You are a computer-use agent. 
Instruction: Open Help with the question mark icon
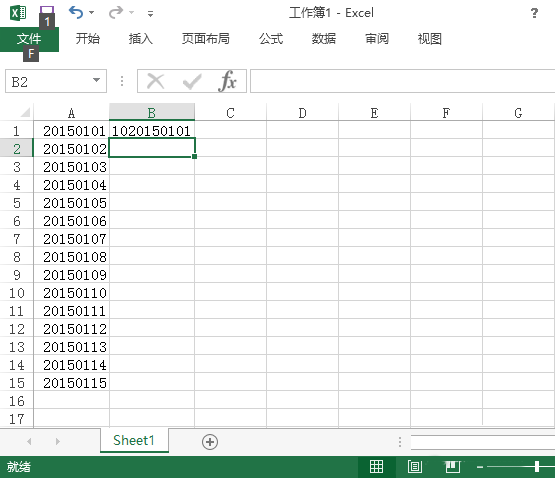[534, 13]
